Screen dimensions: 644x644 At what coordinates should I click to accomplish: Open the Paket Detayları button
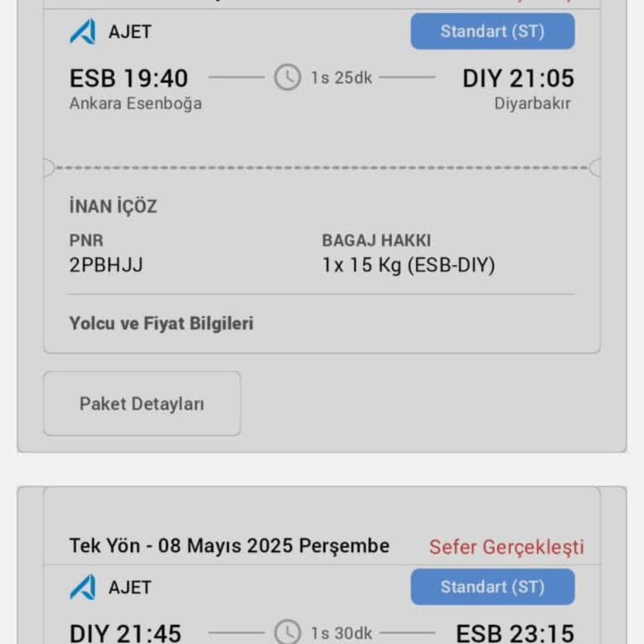point(142,403)
